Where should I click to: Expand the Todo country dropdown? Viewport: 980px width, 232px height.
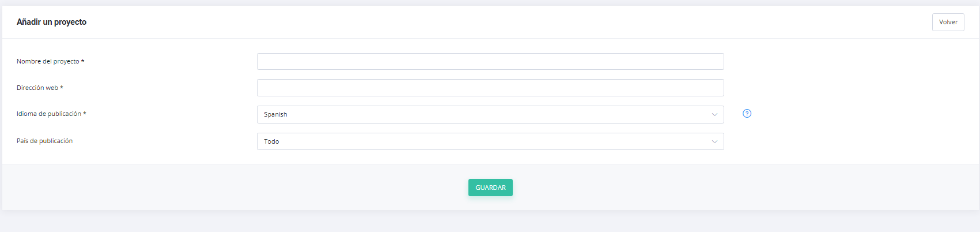point(490,141)
